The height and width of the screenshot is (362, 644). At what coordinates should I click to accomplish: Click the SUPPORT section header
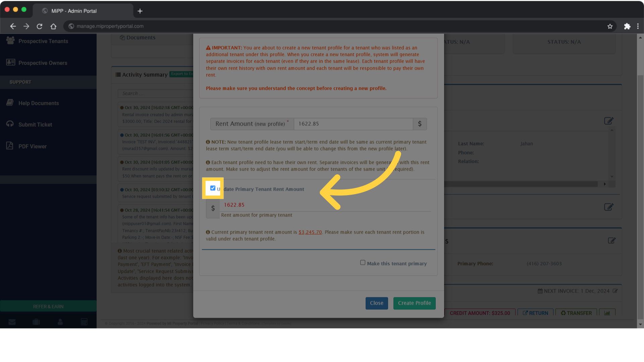20,82
